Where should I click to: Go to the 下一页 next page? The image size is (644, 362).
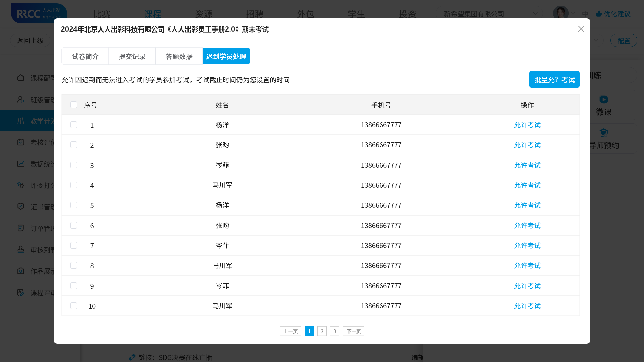pyautogui.click(x=354, y=331)
